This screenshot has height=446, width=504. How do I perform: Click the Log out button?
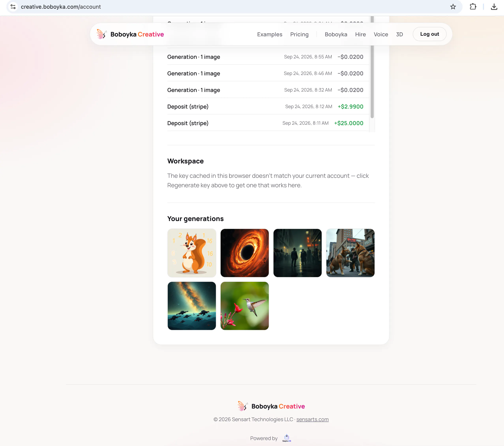pos(430,34)
